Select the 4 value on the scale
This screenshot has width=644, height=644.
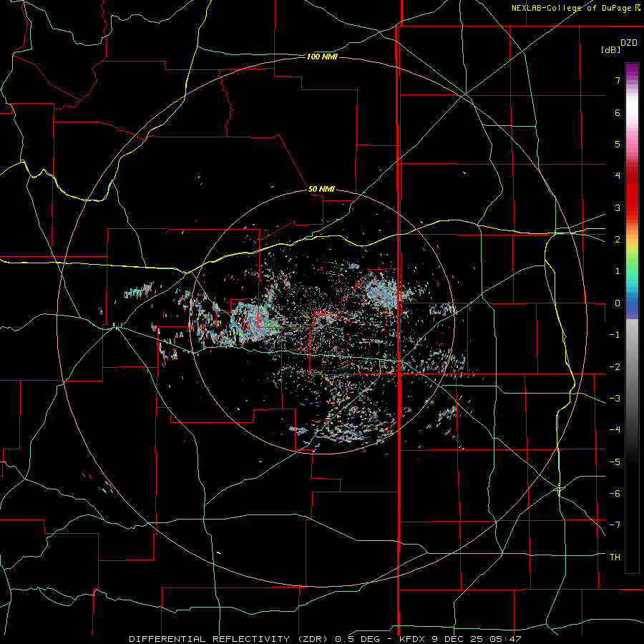(618, 176)
